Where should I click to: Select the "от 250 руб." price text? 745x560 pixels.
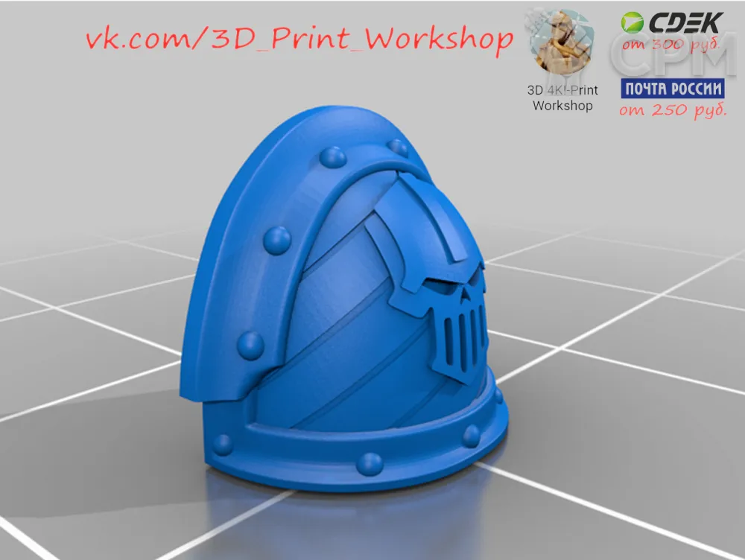pos(673,111)
